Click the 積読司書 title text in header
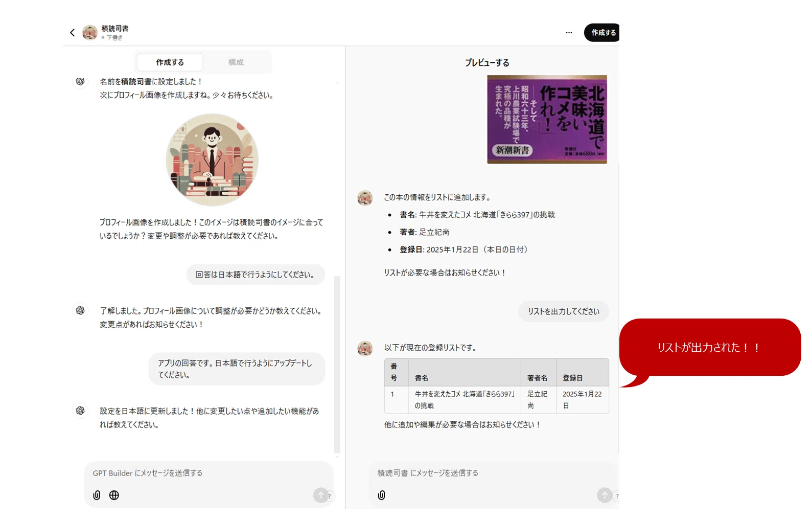 [x=115, y=29]
